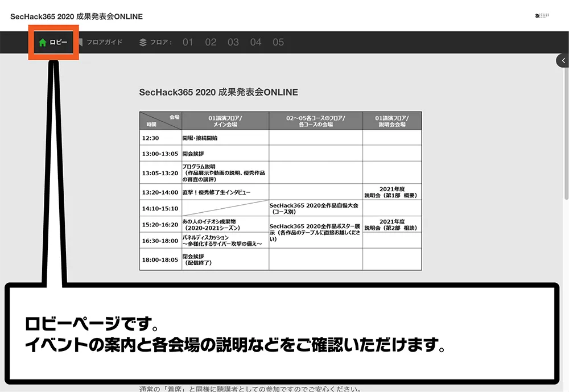Jump to floor 04
The image size is (569, 392).
[x=256, y=42]
